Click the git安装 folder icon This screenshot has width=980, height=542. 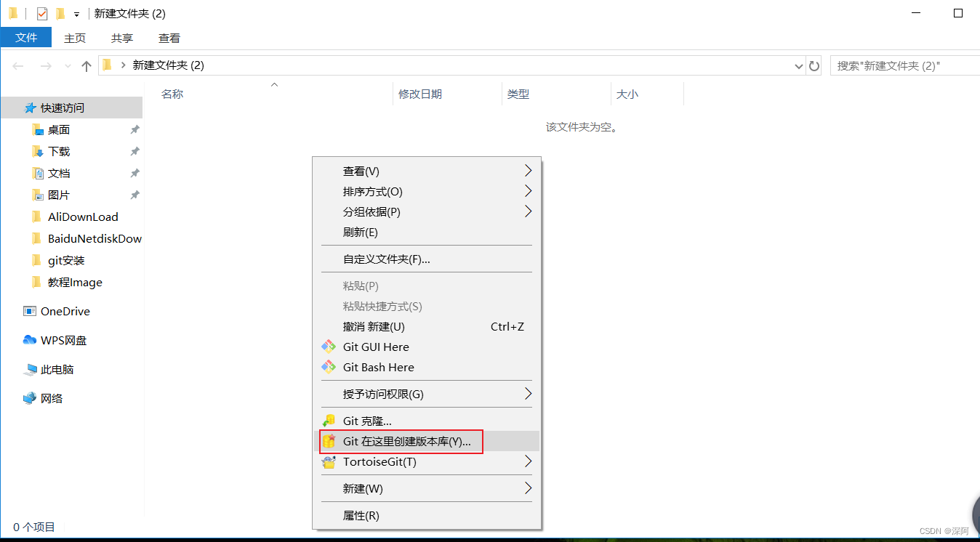(37, 261)
